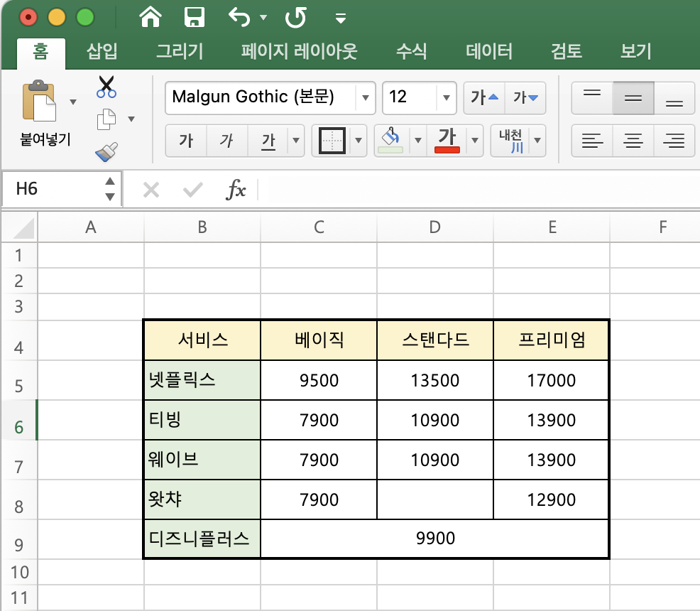Viewport: 700px width, 611px height.
Task: Save the workbook with the floppy icon
Action: click(195, 18)
